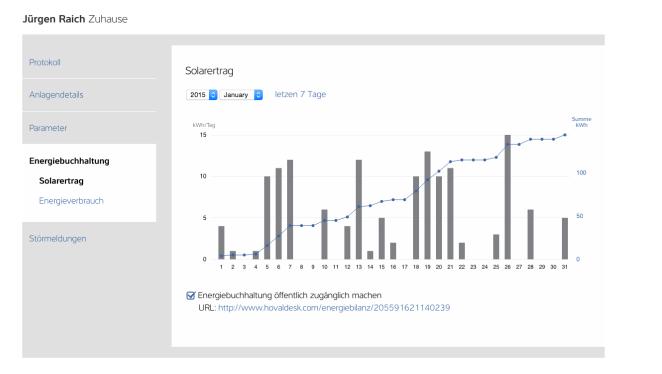Click the Energiebuchhaltung heading in sidebar
Image resolution: width=662 pixels, height=374 pixels.
69,161
